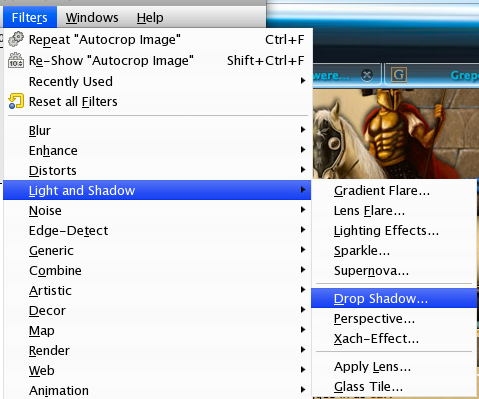Open the Filters menu
This screenshot has height=399, width=479.
[x=30, y=17]
